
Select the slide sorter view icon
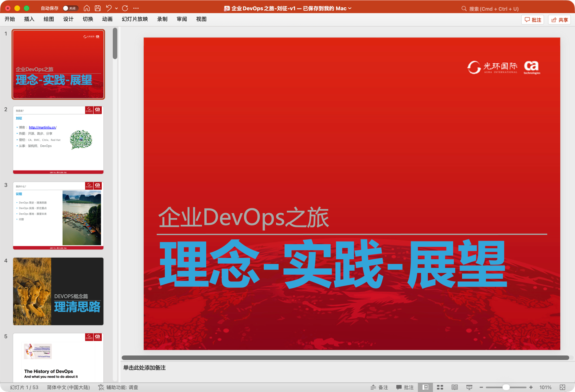[x=440, y=387]
